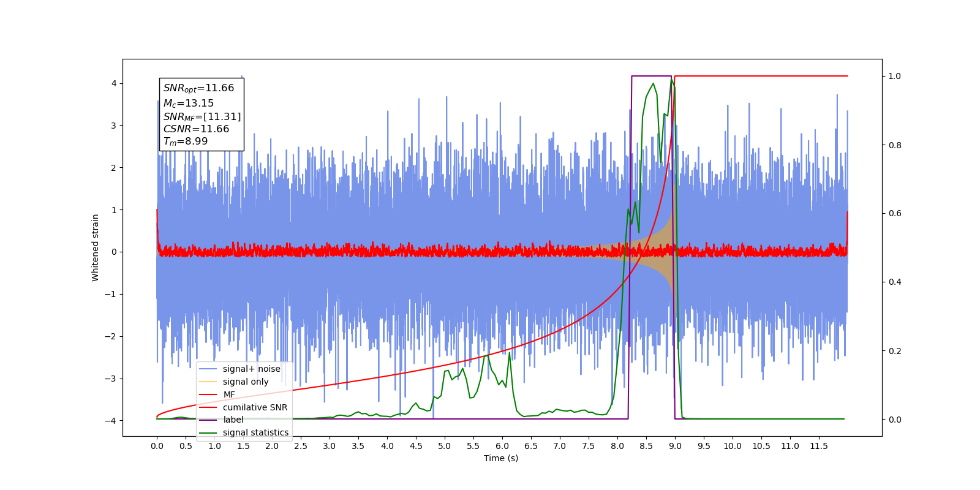This screenshot has height=490, width=980.
Task: Click the 0.2 tick on the right axis
Action: click(x=895, y=351)
